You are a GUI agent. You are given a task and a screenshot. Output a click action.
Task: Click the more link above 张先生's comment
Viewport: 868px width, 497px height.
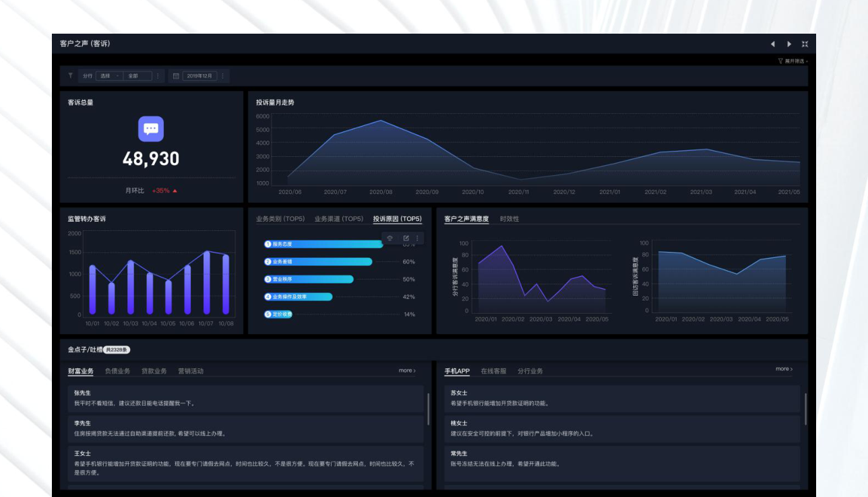[x=407, y=370]
